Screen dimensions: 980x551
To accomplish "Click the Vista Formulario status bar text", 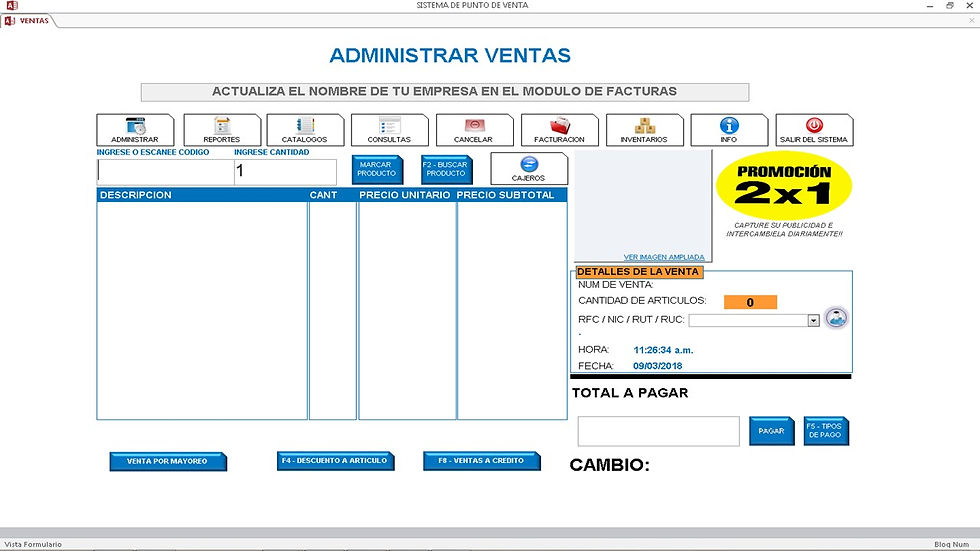I will point(33,544).
